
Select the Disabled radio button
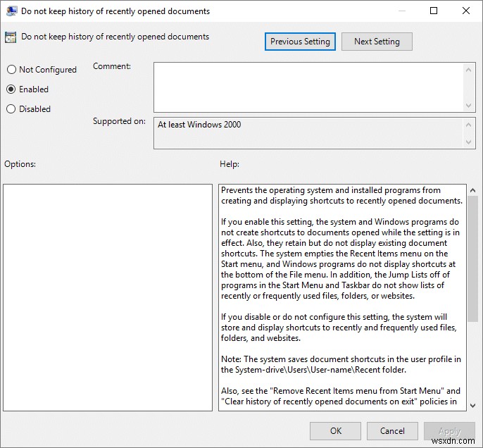point(11,108)
